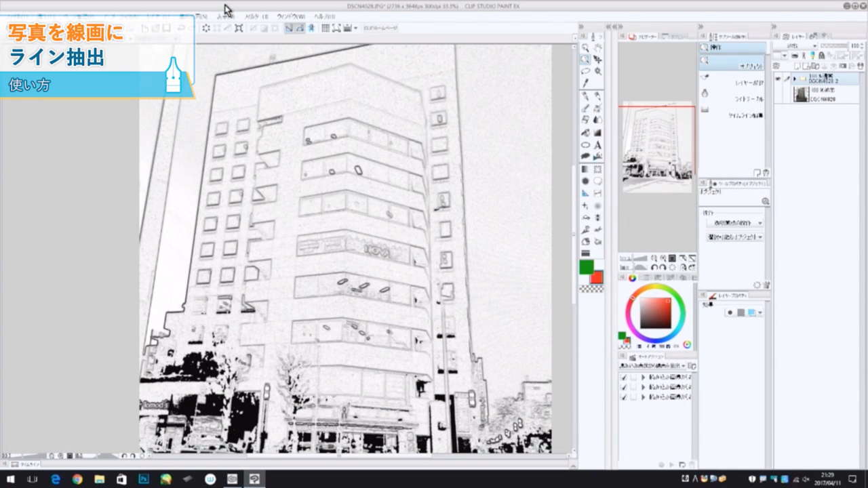Viewport: 868px width, 488px height.
Task: Select the タイムライン編集 sub tool
Action: tap(734, 115)
